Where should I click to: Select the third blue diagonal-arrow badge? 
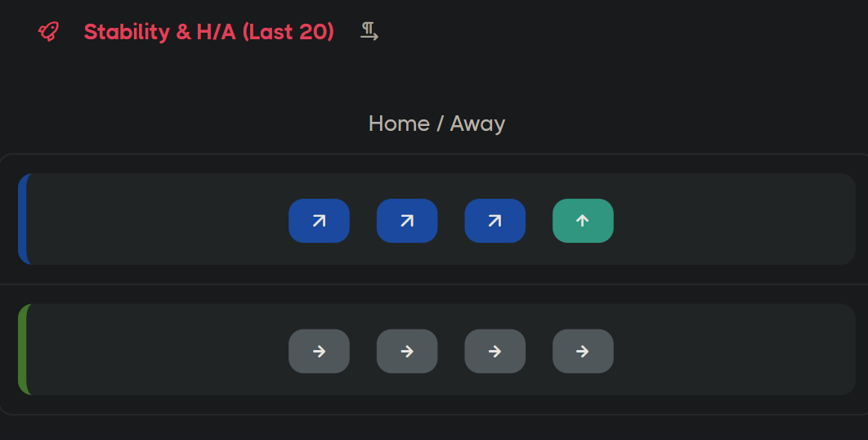[x=495, y=221]
